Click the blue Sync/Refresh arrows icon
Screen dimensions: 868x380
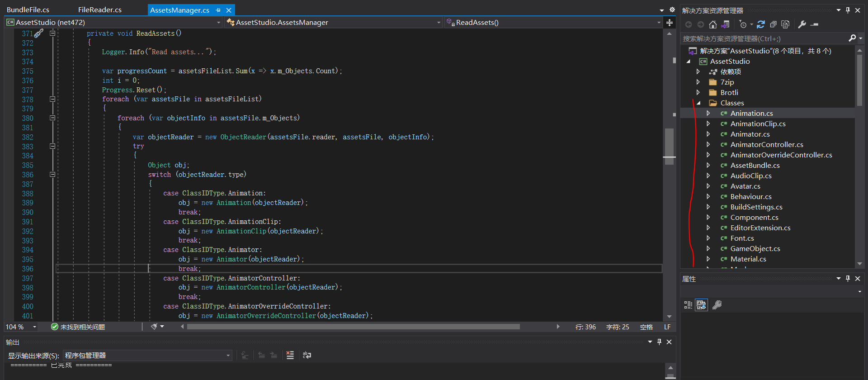[x=761, y=24]
